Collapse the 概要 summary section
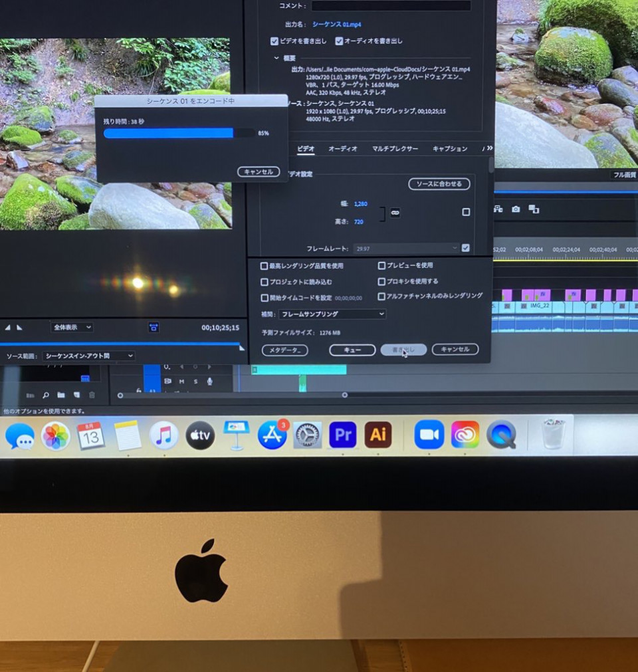 (276, 58)
